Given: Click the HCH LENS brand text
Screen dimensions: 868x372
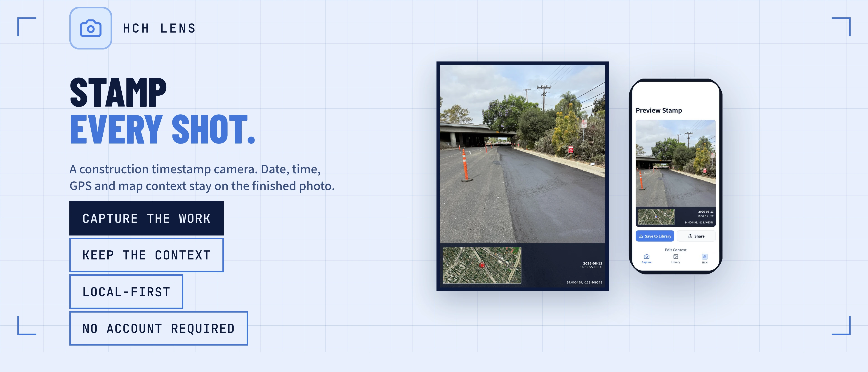Looking at the screenshot, I should coord(159,28).
